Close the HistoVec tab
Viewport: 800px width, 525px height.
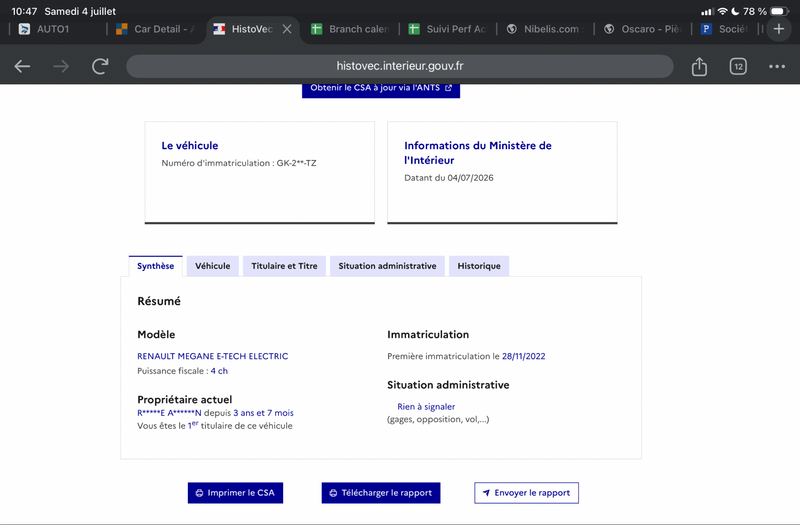click(x=287, y=29)
